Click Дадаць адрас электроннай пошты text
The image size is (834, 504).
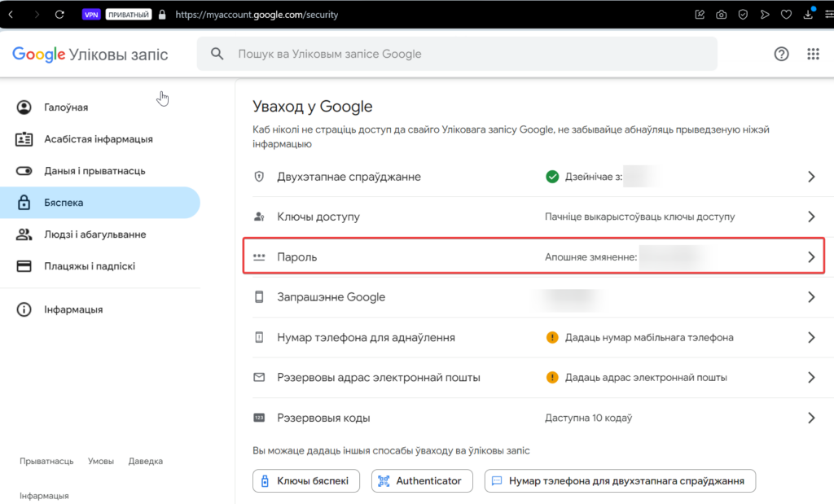click(646, 378)
